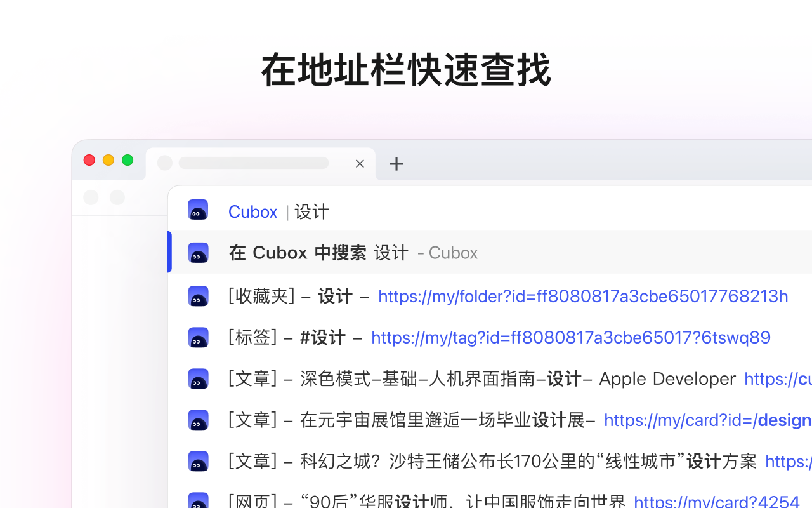Click the yellow minimize traffic light
This screenshot has width=812, height=508.
click(108, 160)
